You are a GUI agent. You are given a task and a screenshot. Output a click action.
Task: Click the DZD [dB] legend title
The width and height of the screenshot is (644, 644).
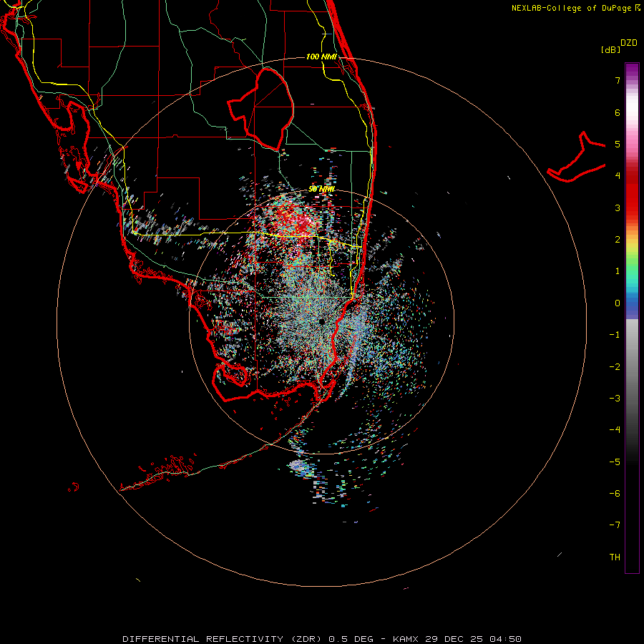click(x=620, y=46)
